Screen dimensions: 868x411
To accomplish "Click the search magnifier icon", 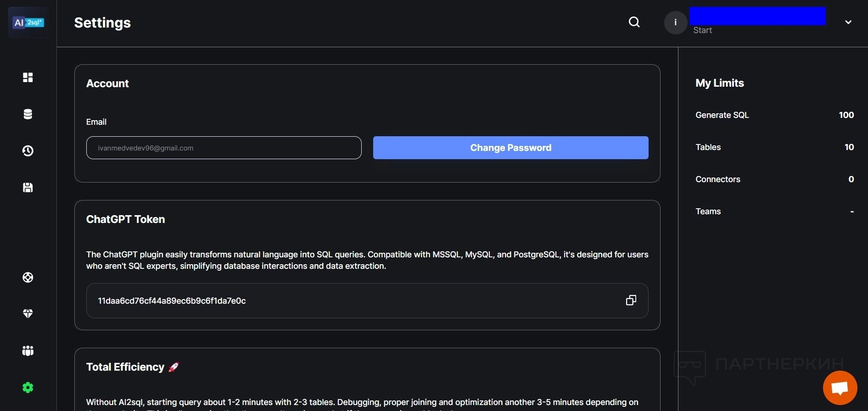I will click(x=634, y=22).
